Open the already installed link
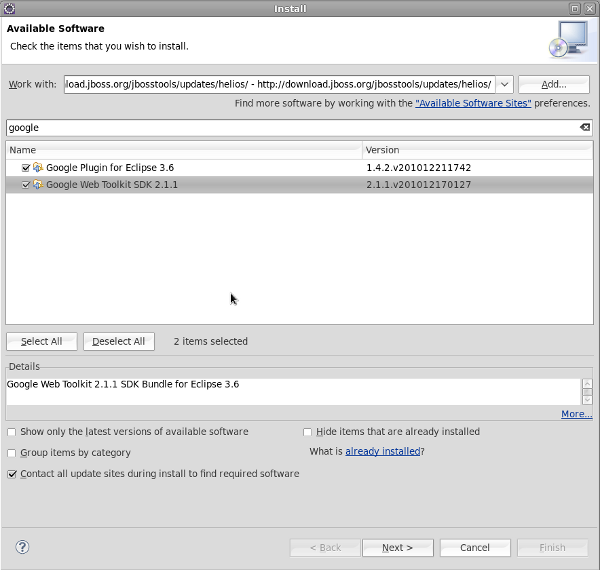600x570 pixels. pos(383,451)
